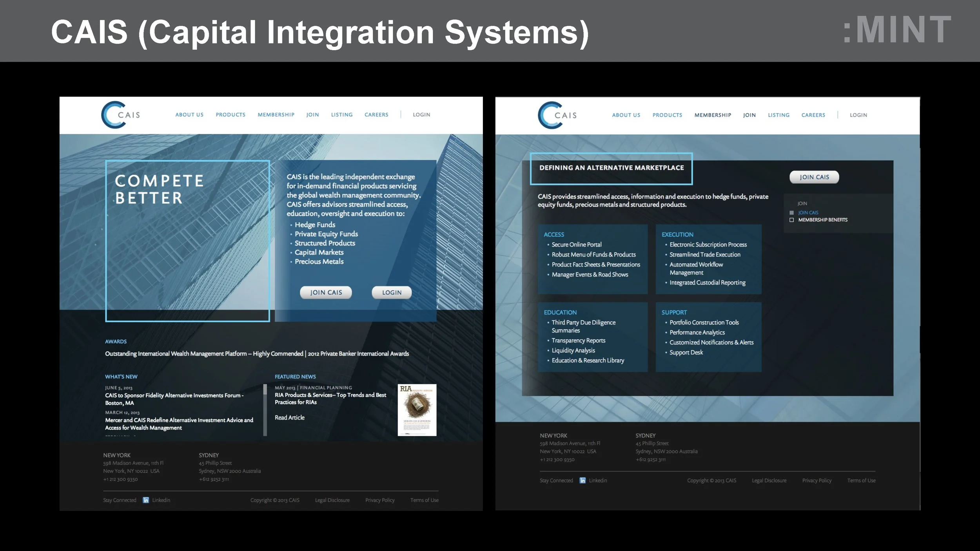Open Privacy Policy in left footer
The image size is (980, 551).
[380, 500]
